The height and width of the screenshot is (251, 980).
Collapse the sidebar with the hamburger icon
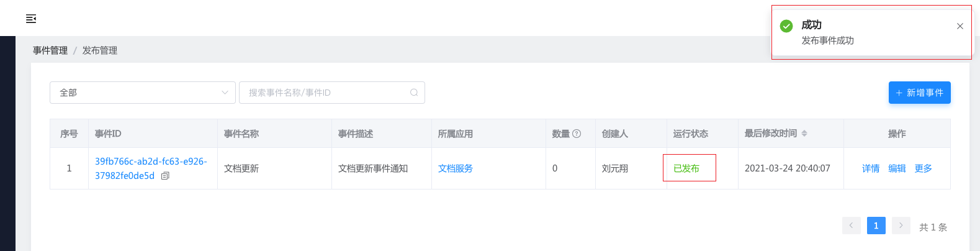click(x=31, y=19)
